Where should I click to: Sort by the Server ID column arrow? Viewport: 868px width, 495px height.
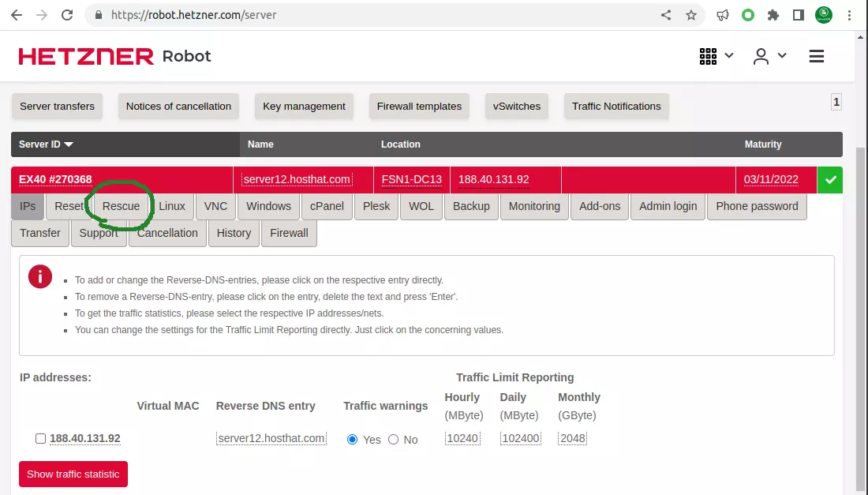69,144
